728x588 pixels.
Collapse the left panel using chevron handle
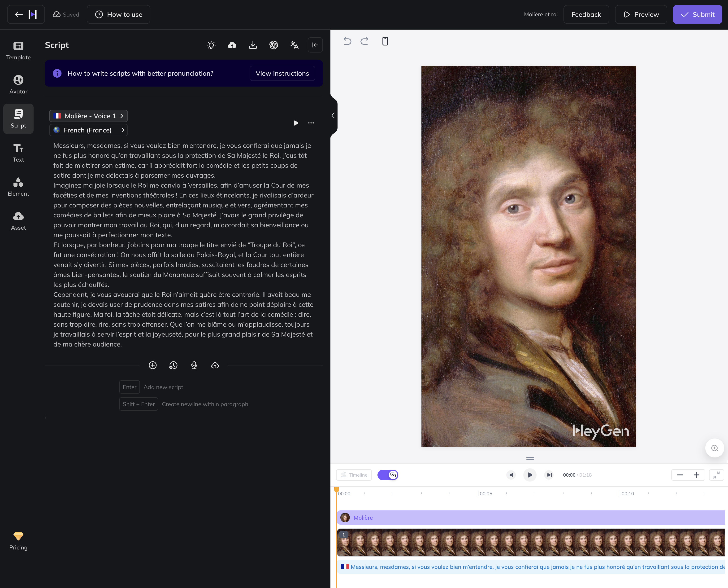[x=333, y=115]
